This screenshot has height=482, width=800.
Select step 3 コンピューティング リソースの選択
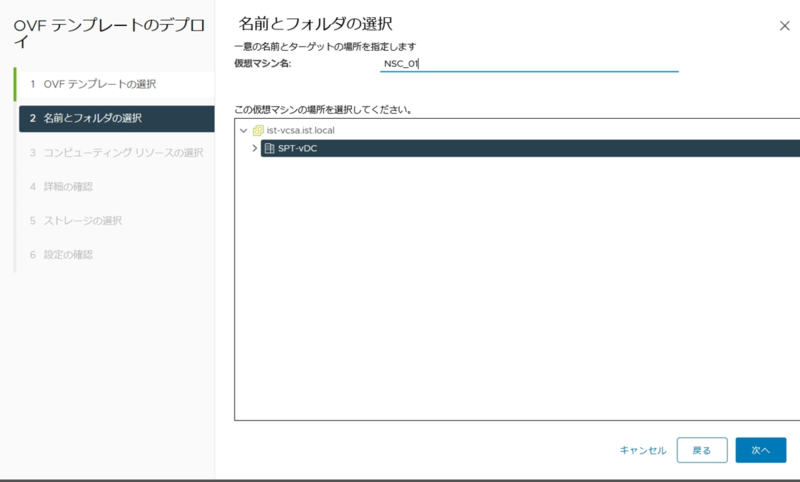tap(116, 153)
